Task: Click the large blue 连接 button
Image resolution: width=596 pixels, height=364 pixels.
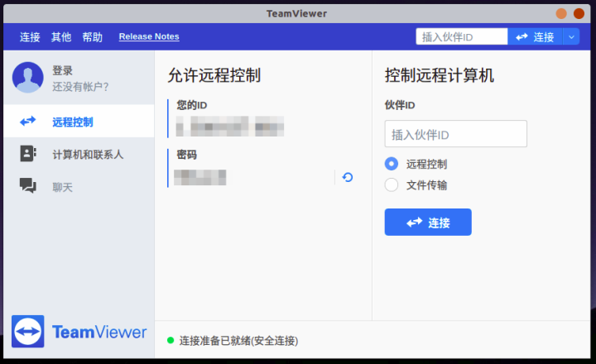Action: (x=428, y=223)
